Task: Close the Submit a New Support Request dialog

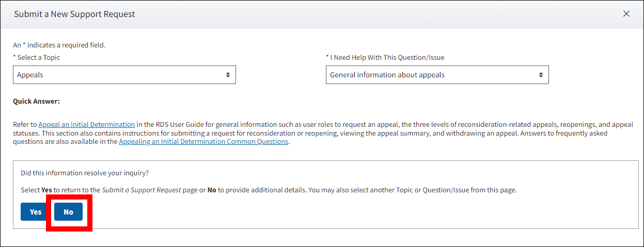Action: tap(626, 14)
